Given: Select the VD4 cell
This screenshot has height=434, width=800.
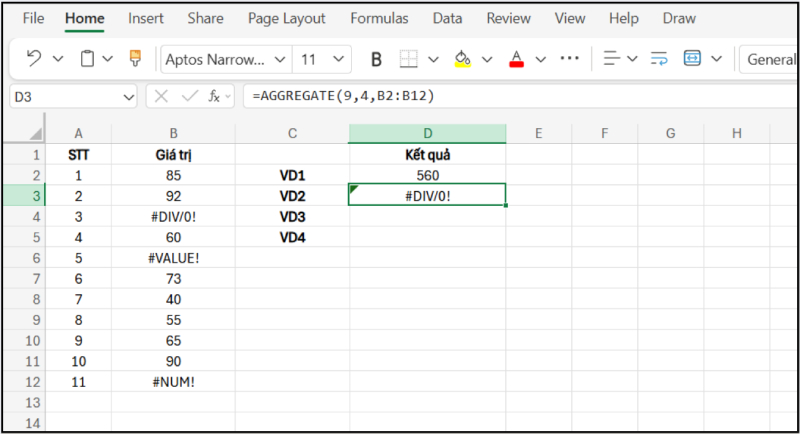Looking at the screenshot, I should tap(292, 237).
